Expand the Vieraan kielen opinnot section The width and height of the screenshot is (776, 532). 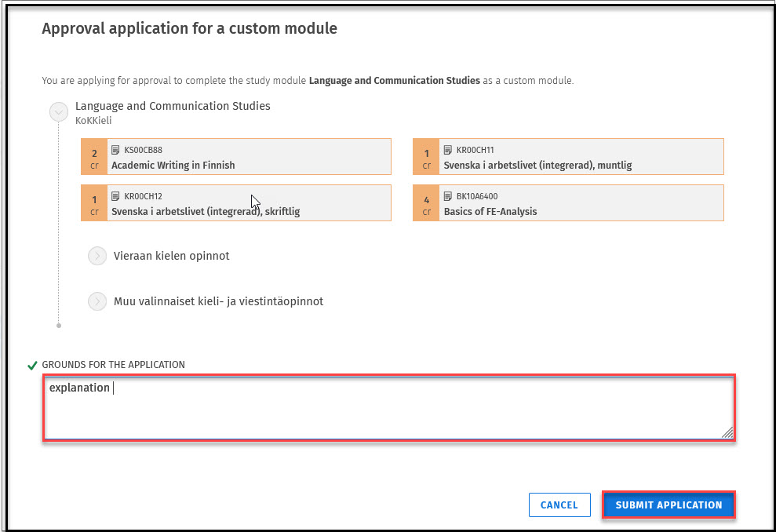point(97,256)
